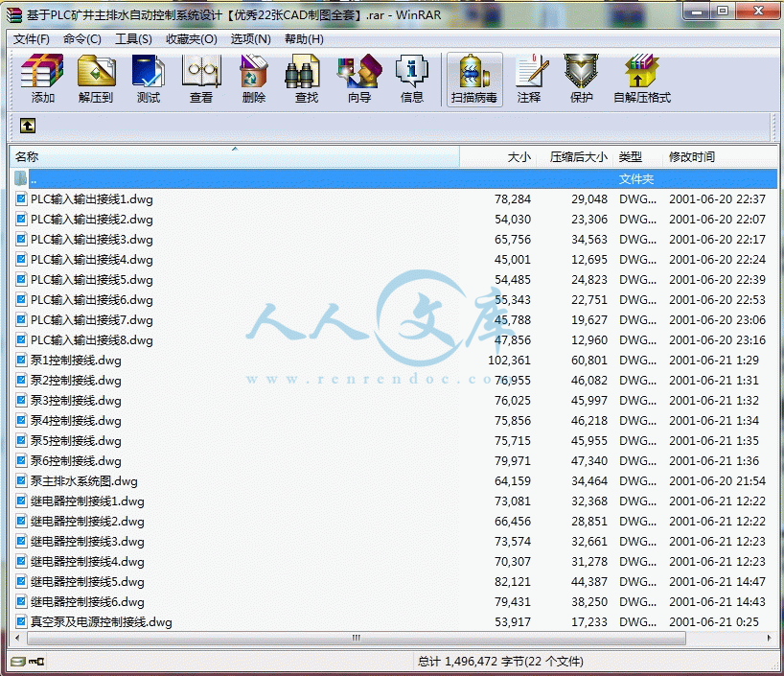Click compressed size 17,233
The width and height of the screenshot is (784, 676).
[x=589, y=622]
